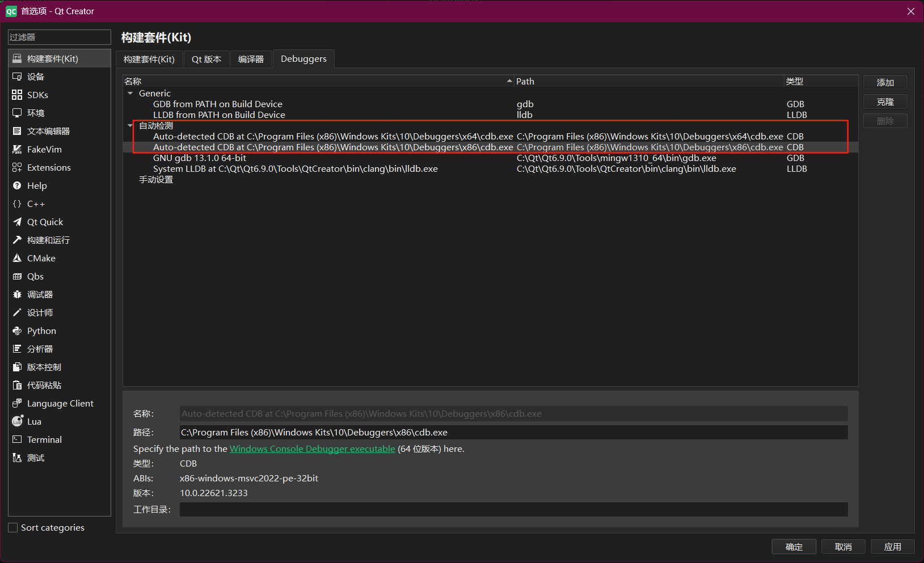924x563 pixels.
Task: Click the 克隆 button to clone debugger
Action: 885,101
